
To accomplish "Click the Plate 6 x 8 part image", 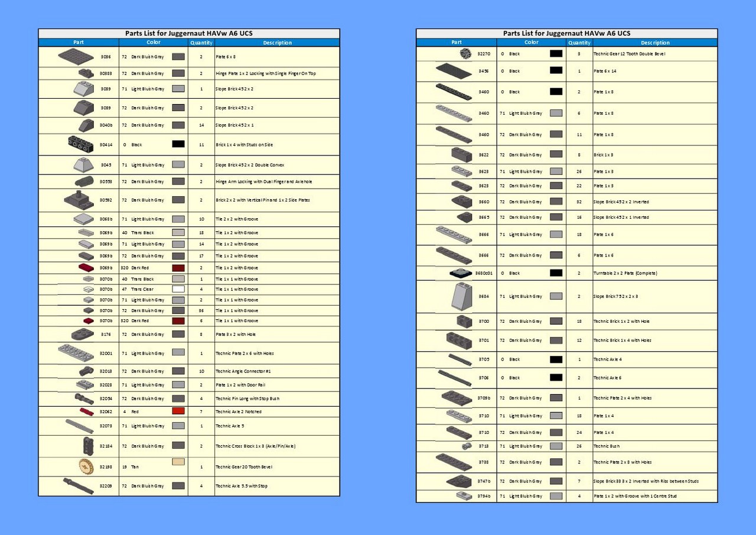I will click(76, 56).
